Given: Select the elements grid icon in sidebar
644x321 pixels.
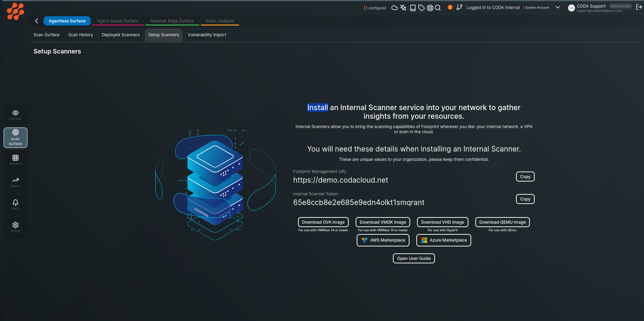Looking at the screenshot, I should [x=15, y=160].
